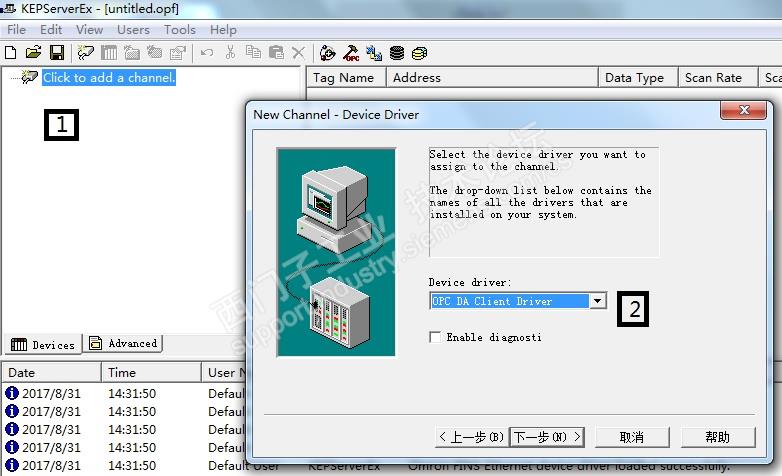Screen dimensions: 782x476
Task: Save the project with the floppy disk icon
Action: (57, 52)
